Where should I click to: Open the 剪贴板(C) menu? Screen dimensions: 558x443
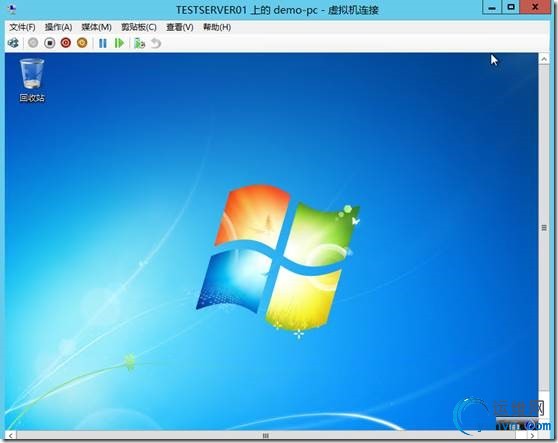[139, 27]
